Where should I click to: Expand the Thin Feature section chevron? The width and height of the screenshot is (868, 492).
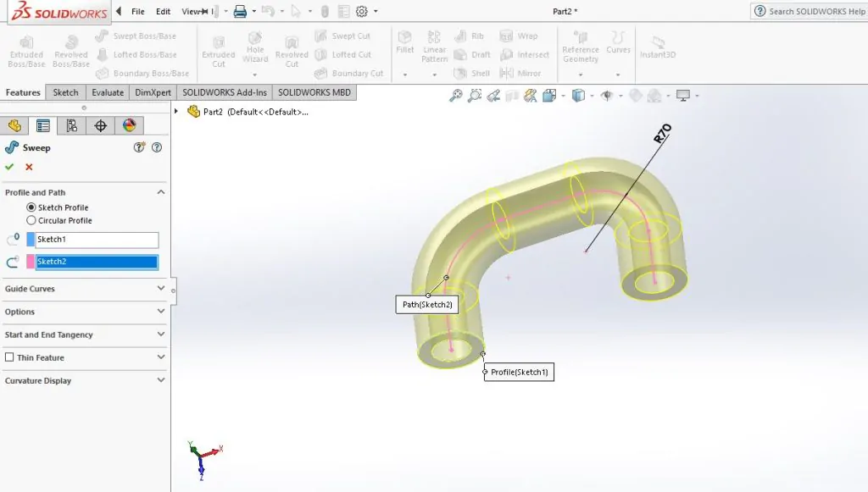pyautogui.click(x=160, y=357)
